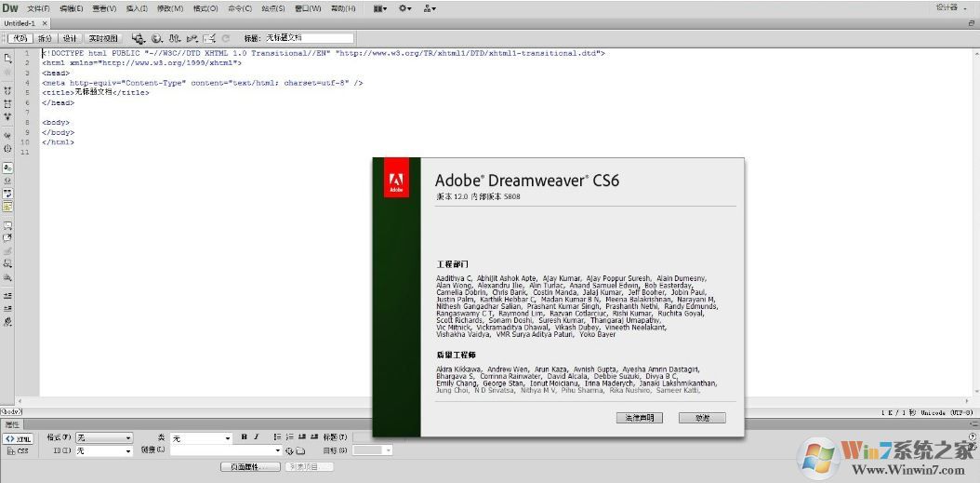Open the 链接(L) link dropdown

point(226,450)
